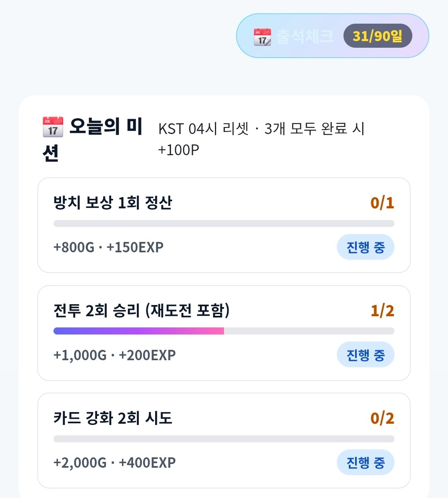Image resolution: width=448 pixels, height=498 pixels.
Task: Click the 1/2 progress count
Action: tap(382, 310)
